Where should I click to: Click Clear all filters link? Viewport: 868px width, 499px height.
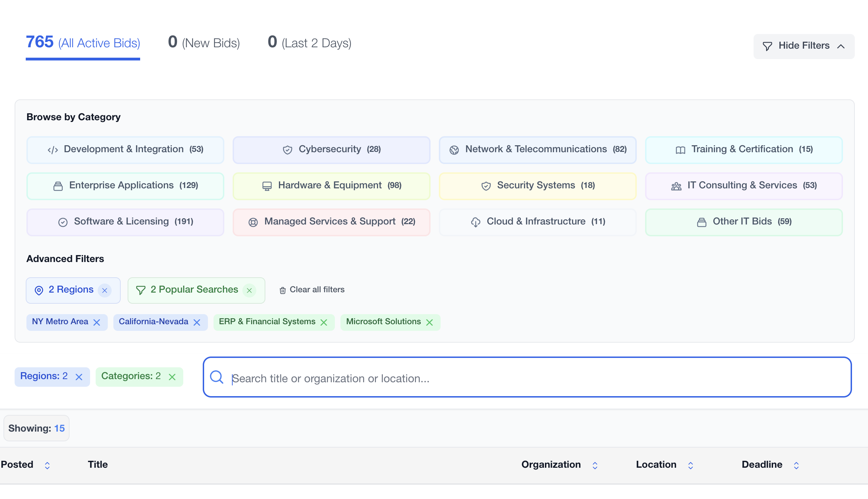312,290
